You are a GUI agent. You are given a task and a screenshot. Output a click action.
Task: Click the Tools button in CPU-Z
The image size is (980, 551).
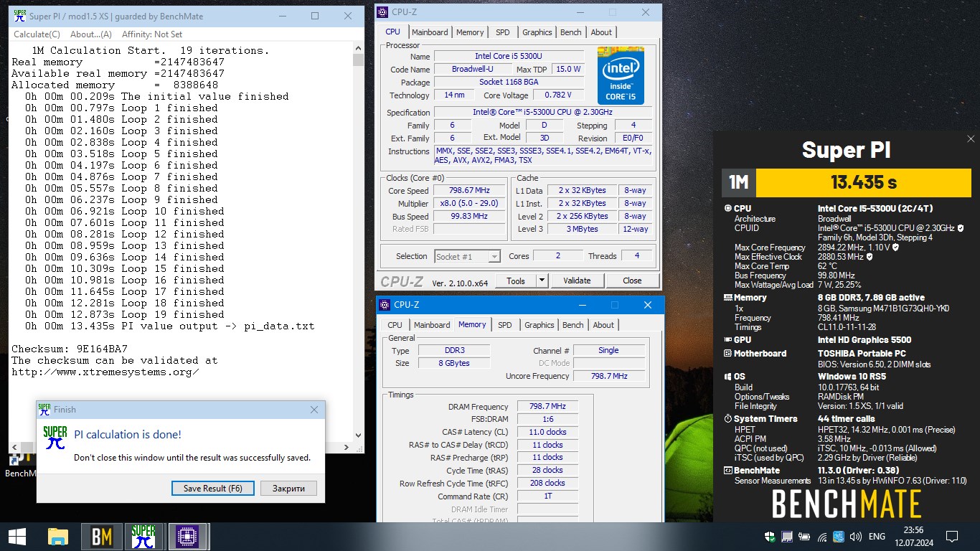pos(516,281)
